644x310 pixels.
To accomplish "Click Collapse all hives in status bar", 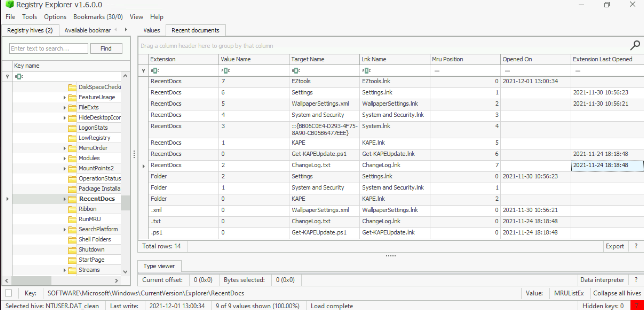I will [x=617, y=293].
